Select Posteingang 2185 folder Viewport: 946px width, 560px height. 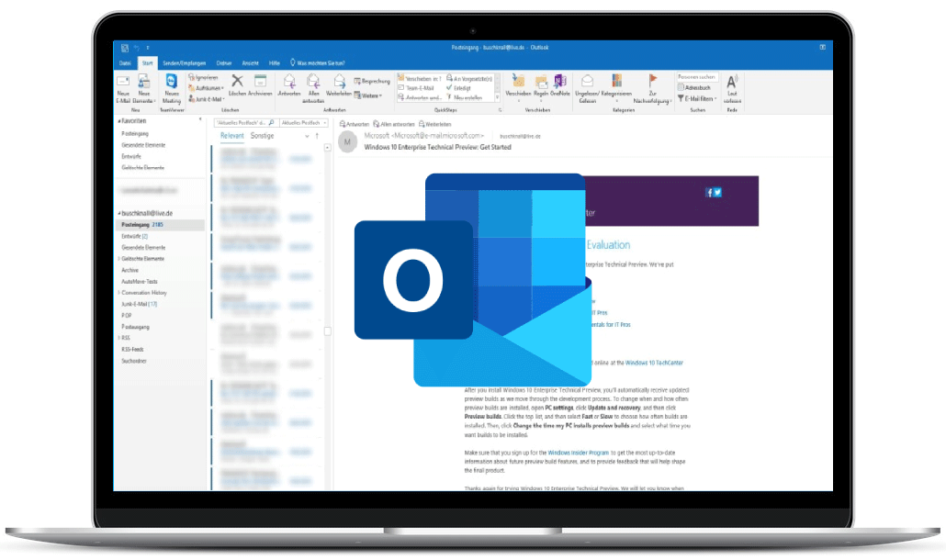click(160, 225)
